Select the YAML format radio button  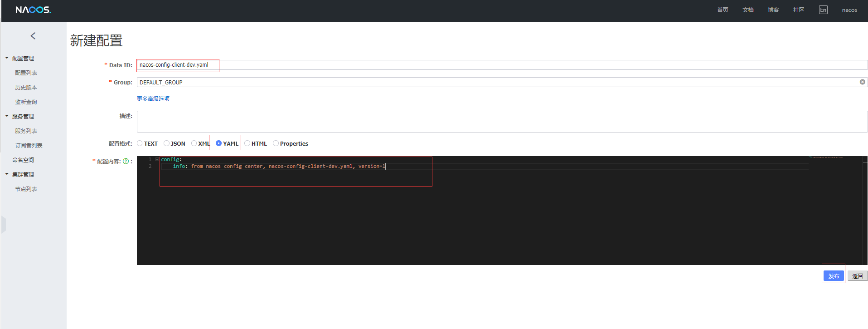[218, 143]
